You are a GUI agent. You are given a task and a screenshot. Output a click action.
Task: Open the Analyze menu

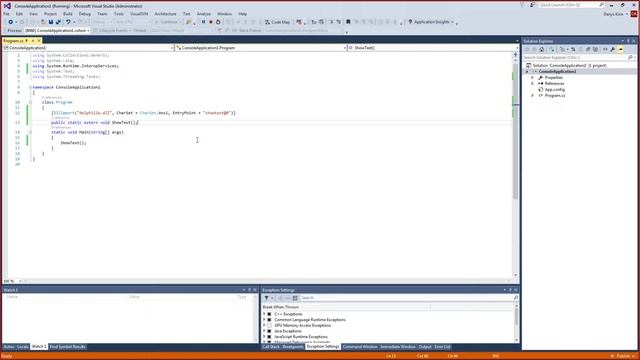(x=204, y=14)
